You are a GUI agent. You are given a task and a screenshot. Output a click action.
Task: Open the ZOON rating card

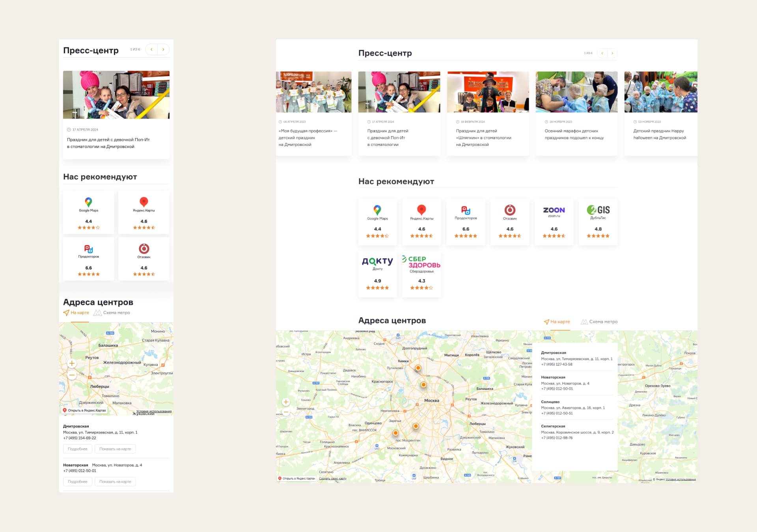tap(554, 222)
